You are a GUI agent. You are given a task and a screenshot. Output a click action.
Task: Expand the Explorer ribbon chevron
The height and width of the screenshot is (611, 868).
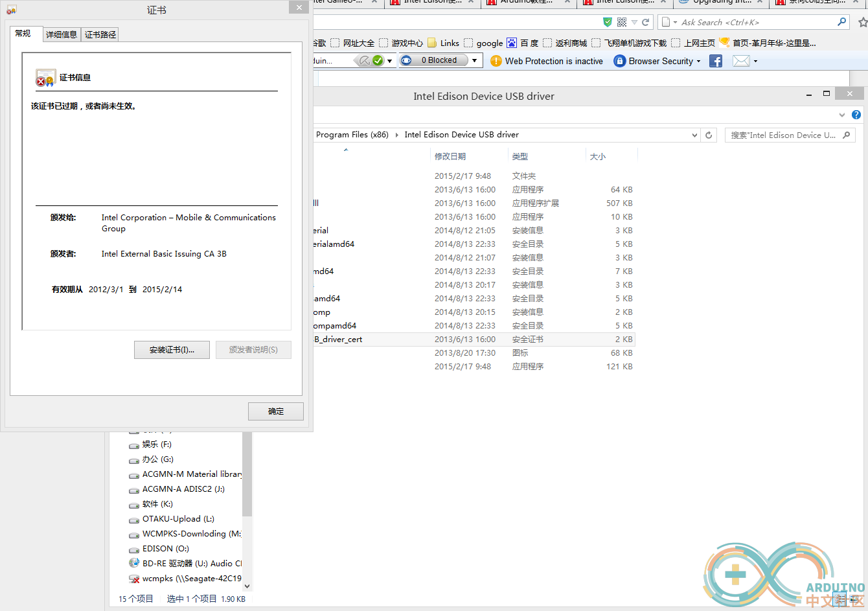pos(842,115)
